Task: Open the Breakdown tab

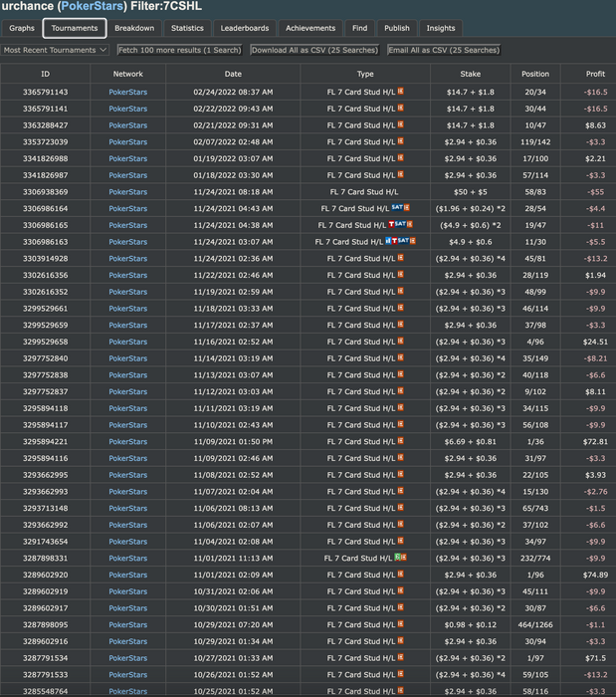Action: point(134,28)
